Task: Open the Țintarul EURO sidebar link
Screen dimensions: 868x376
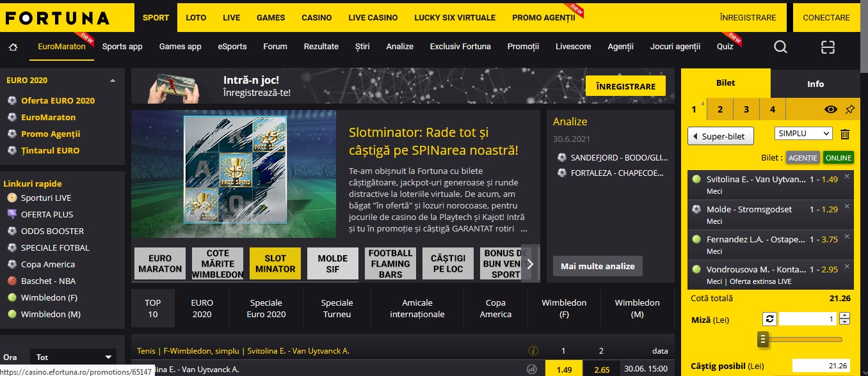Action: coord(51,150)
